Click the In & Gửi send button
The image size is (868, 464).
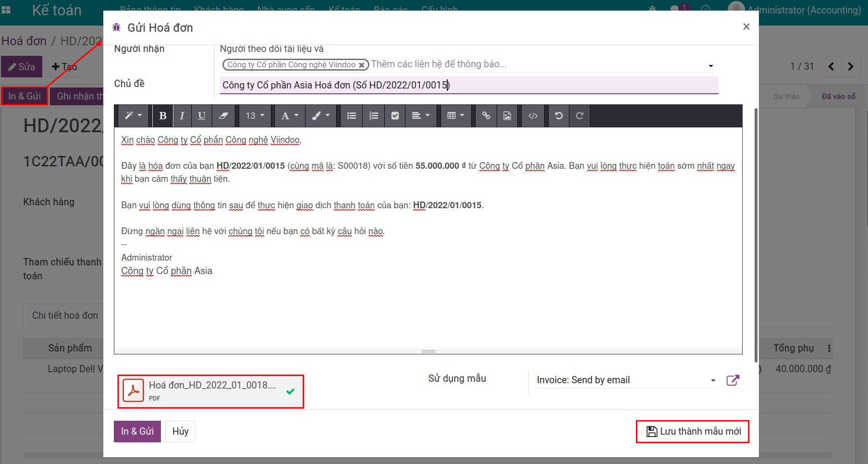137,431
